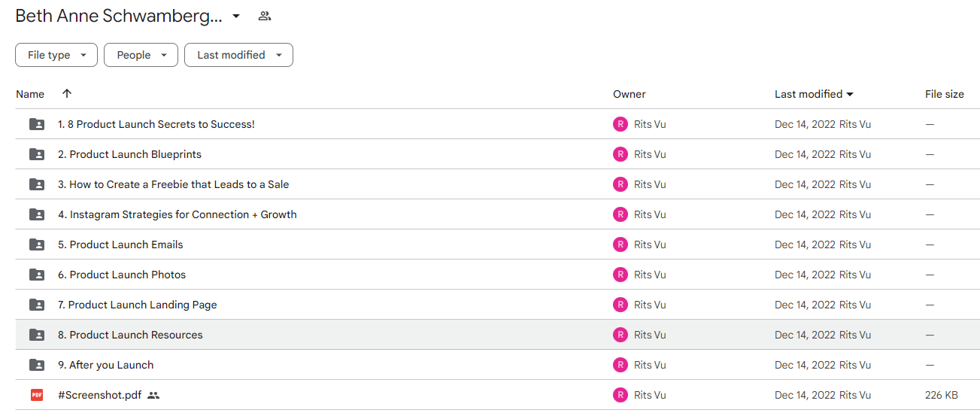Click the PDF icon of #Screenshot.pdf
The height and width of the screenshot is (419, 980).
[x=37, y=395]
